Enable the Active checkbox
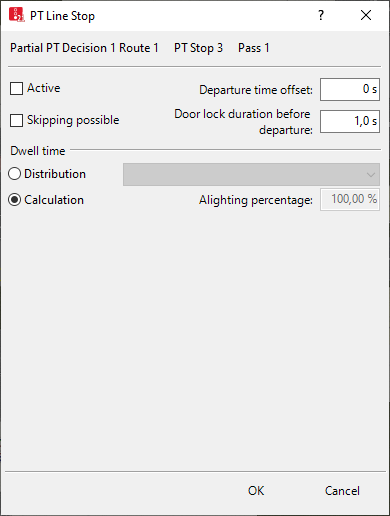Screen dimensions: 390x516 tap(16, 89)
